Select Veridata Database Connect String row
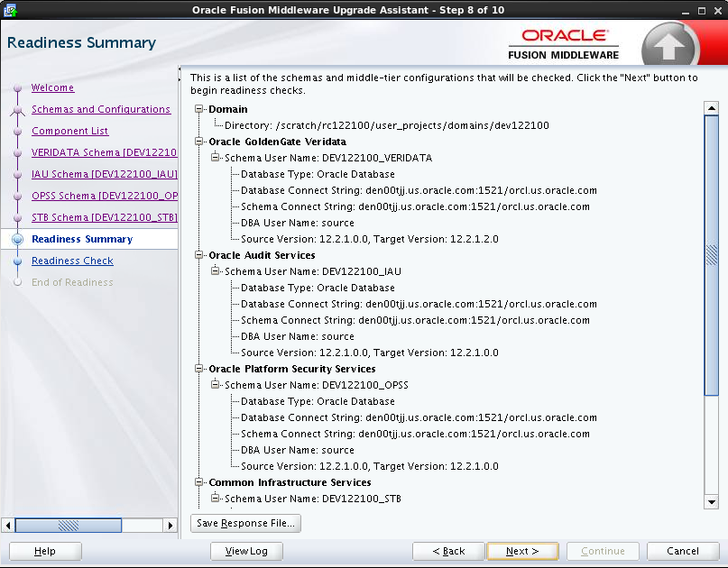Image resolution: width=728 pixels, height=568 pixels. [x=419, y=190]
